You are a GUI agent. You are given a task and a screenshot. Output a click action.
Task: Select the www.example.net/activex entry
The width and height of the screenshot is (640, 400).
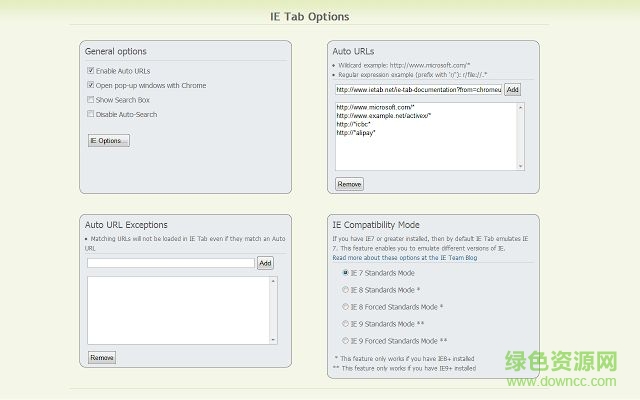pyautogui.click(x=383, y=116)
